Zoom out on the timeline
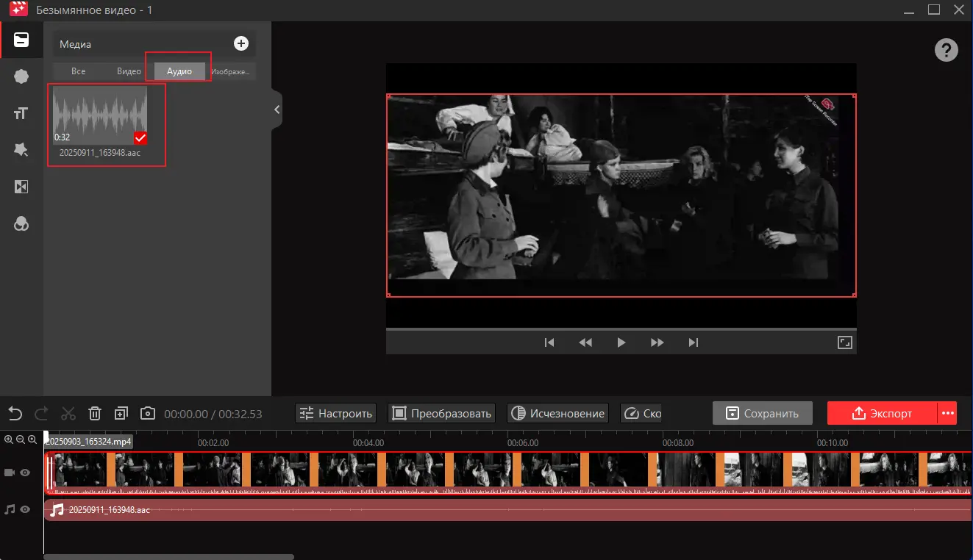Image resolution: width=973 pixels, height=560 pixels. click(x=21, y=439)
